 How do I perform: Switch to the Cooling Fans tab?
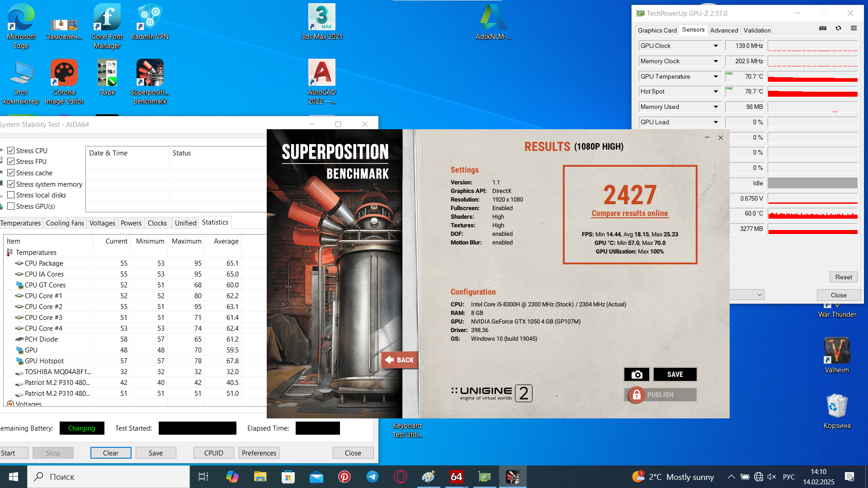tap(65, 223)
